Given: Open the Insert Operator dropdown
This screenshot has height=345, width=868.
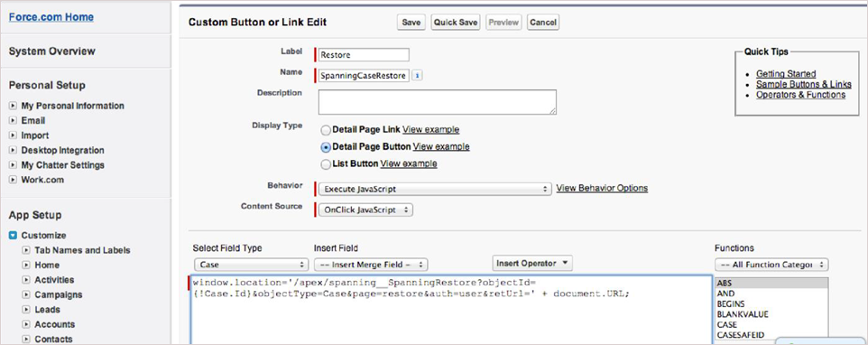Looking at the screenshot, I should click(532, 263).
